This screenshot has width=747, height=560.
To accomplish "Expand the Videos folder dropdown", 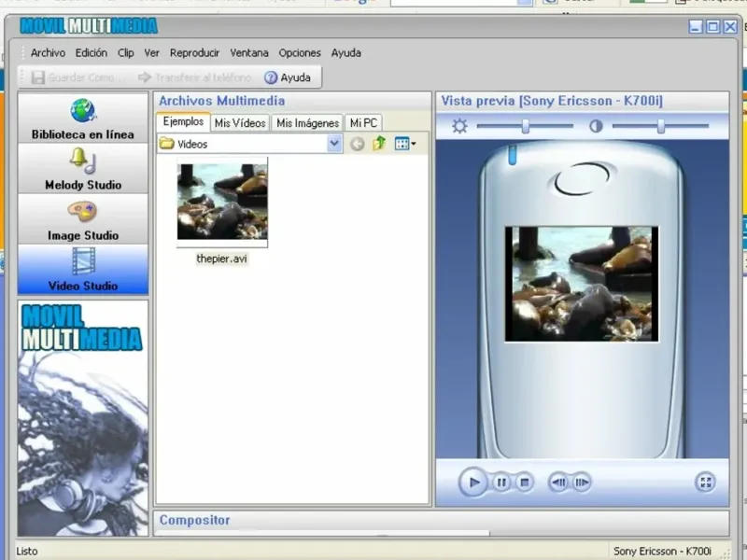I will (x=334, y=144).
